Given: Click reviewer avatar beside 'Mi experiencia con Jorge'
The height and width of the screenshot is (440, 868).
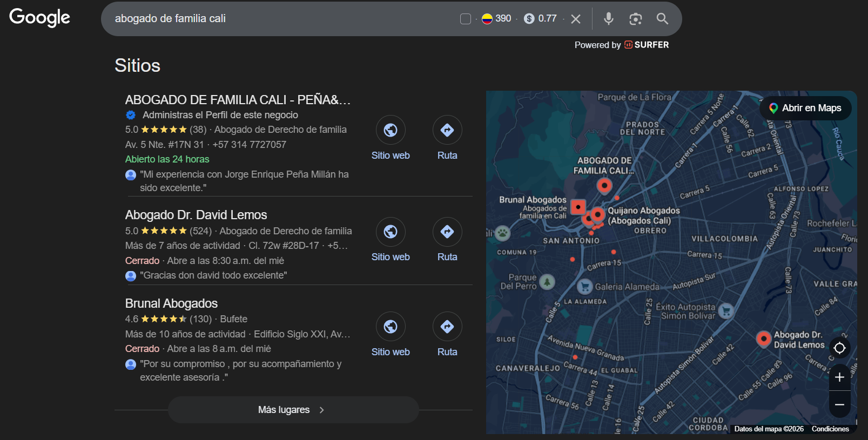Looking at the screenshot, I should [131, 175].
